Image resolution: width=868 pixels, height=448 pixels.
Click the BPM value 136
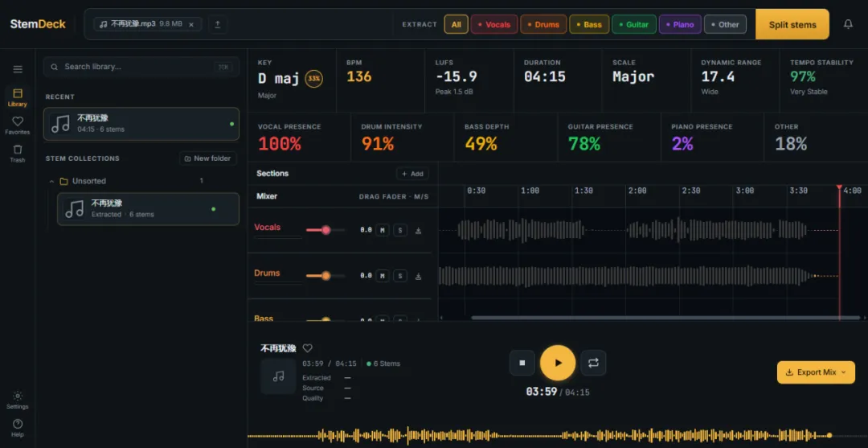point(358,76)
